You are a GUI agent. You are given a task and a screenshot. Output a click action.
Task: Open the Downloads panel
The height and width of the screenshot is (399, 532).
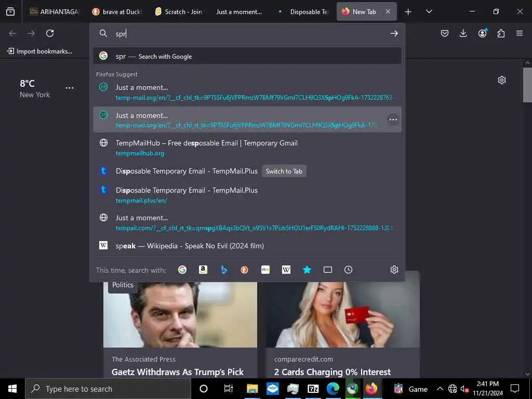click(463, 33)
